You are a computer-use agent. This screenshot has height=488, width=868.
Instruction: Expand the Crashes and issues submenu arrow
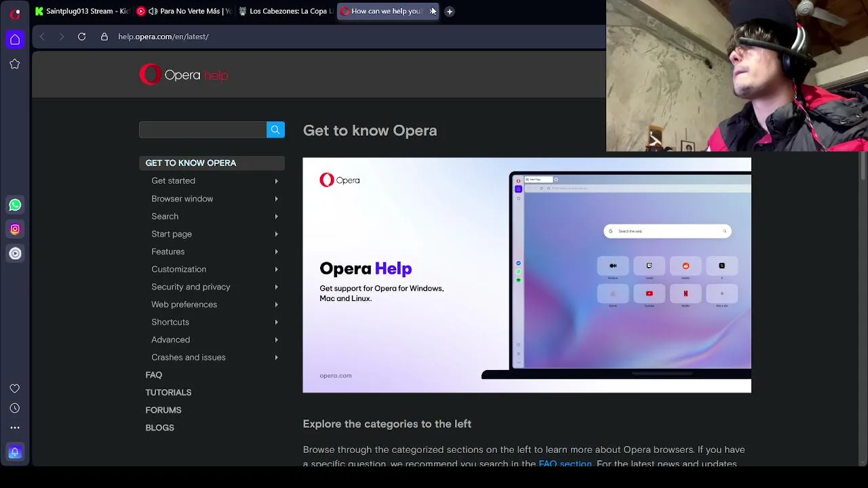(276, 357)
